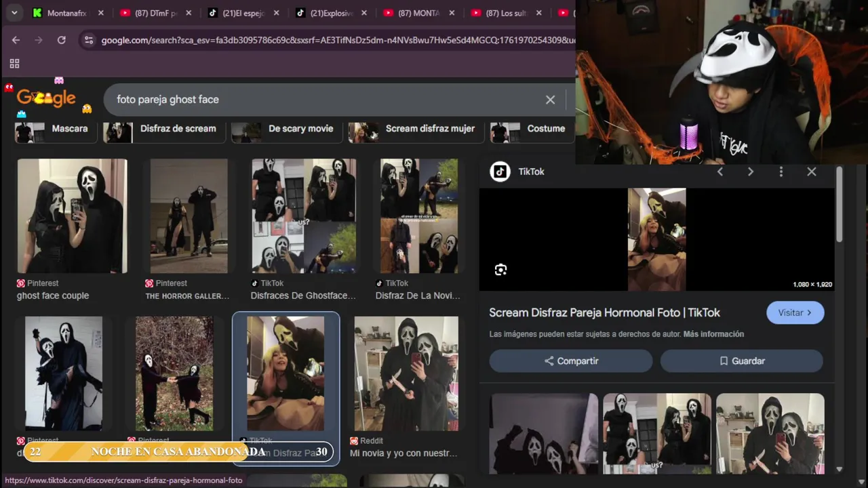Open site information icon in address bar
This screenshot has height=488, width=868.
[88, 40]
